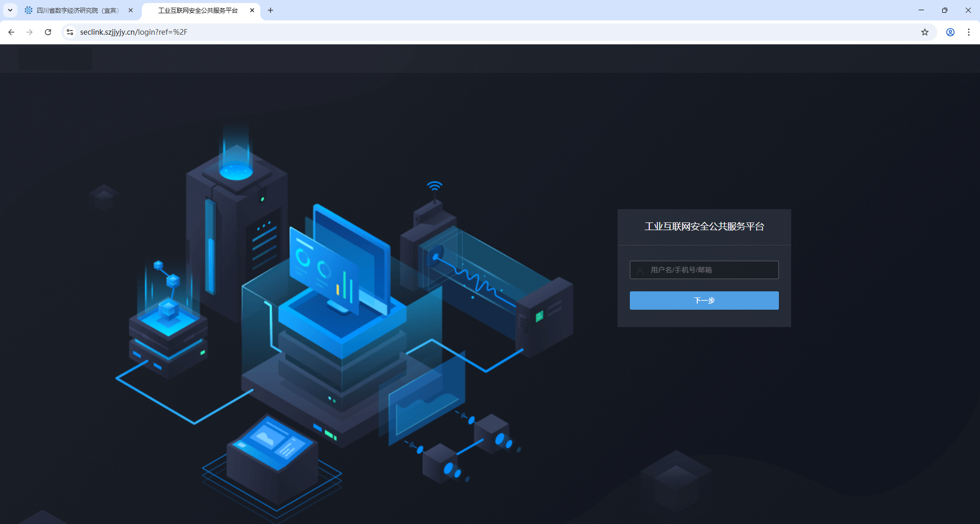Open the tab search dropdown arrow

[10, 10]
